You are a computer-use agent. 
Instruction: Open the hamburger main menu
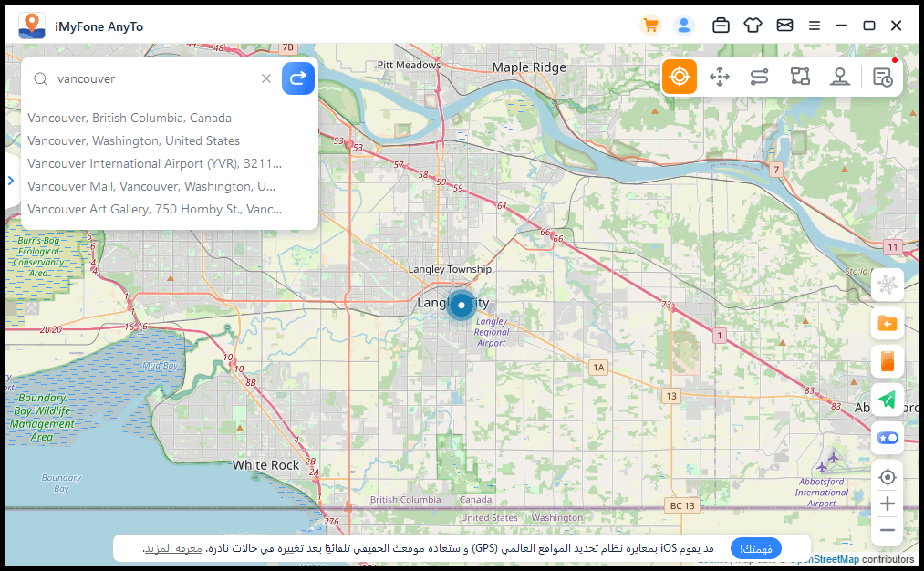pos(815,26)
